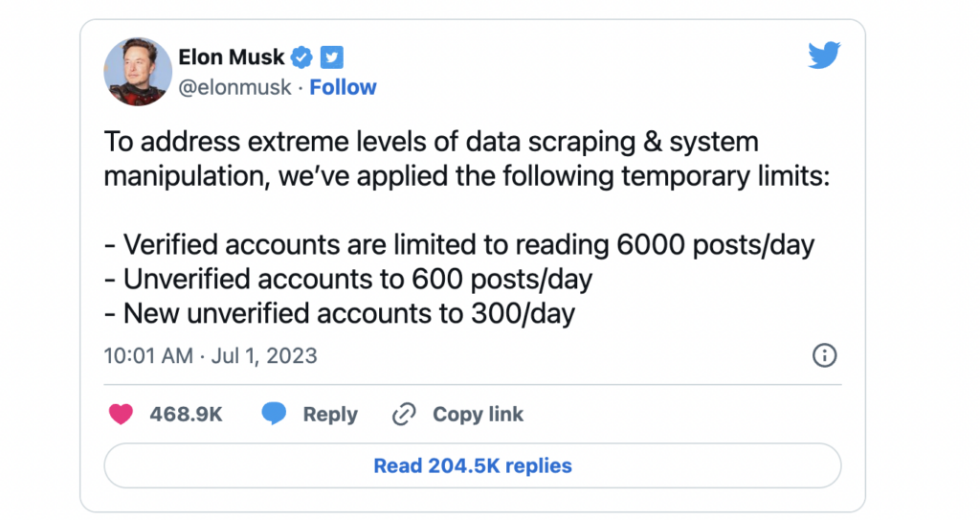Viewport: 980px width, 520px height.
Task: Click the chain link icon
Action: 404,415
